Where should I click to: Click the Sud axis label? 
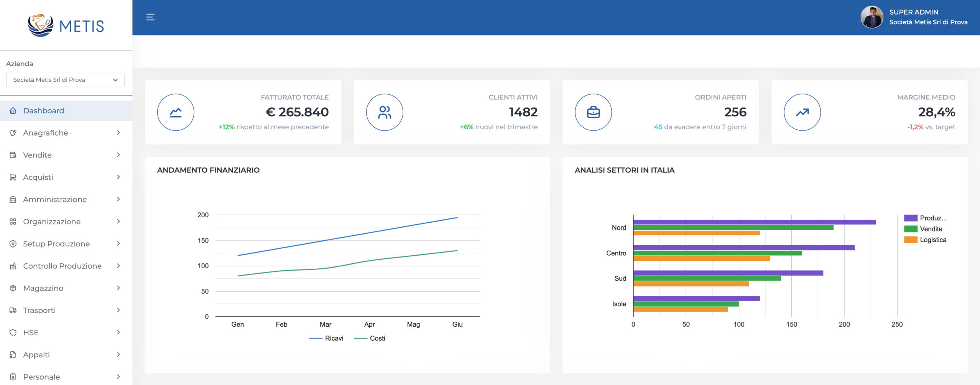620,278
